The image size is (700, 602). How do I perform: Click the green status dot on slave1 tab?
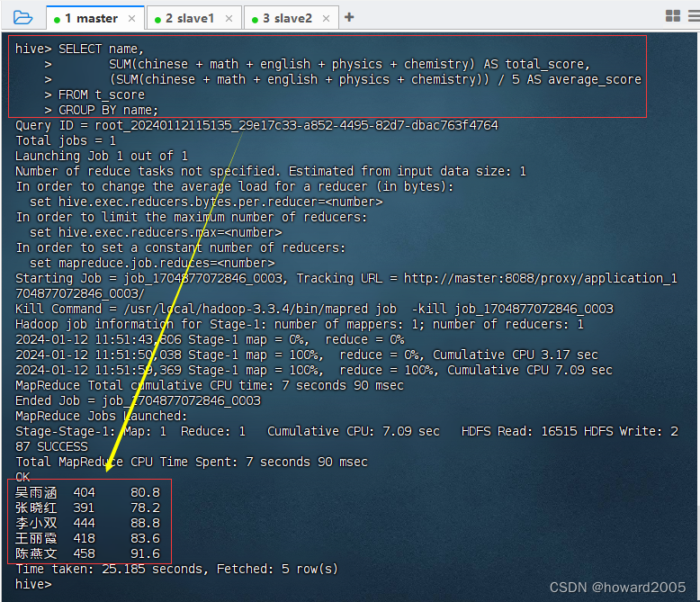(x=157, y=20)
